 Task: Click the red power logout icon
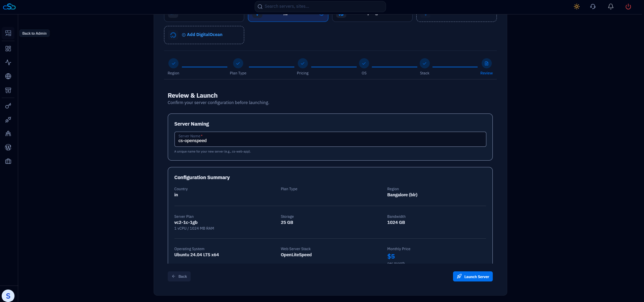point(628,6)
